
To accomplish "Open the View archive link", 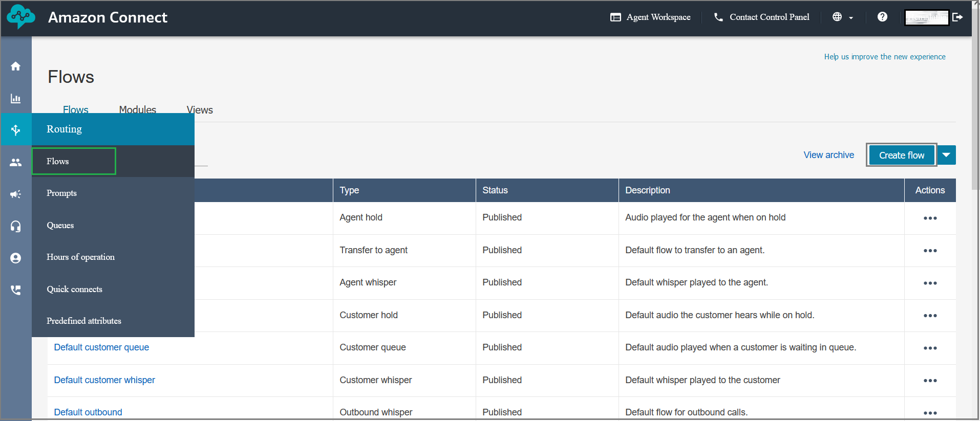I will tap(828, 155).
